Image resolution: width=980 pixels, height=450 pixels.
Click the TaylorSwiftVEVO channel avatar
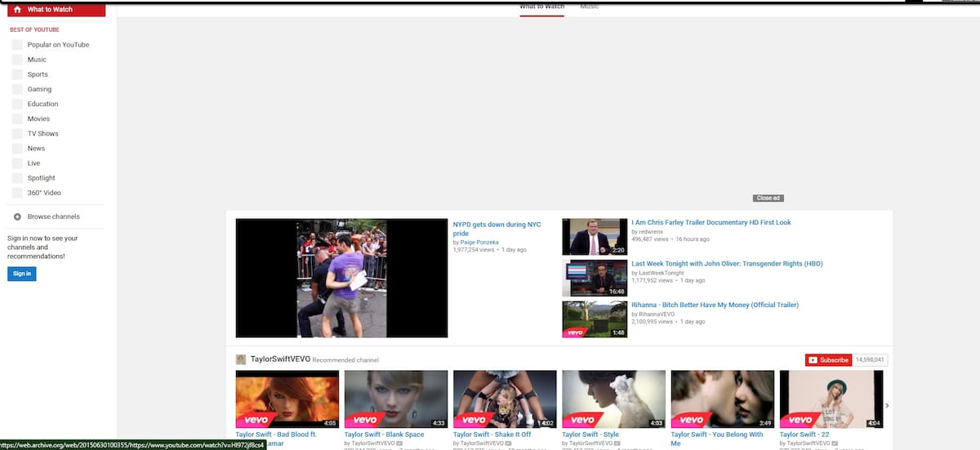coord(241,359)
